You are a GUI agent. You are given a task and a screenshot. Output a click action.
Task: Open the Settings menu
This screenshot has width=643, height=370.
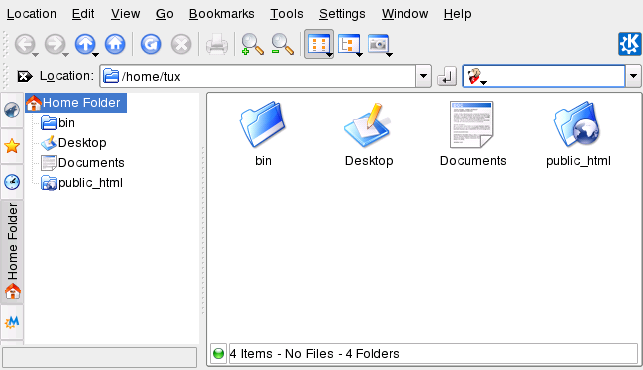tap(342, 14)
